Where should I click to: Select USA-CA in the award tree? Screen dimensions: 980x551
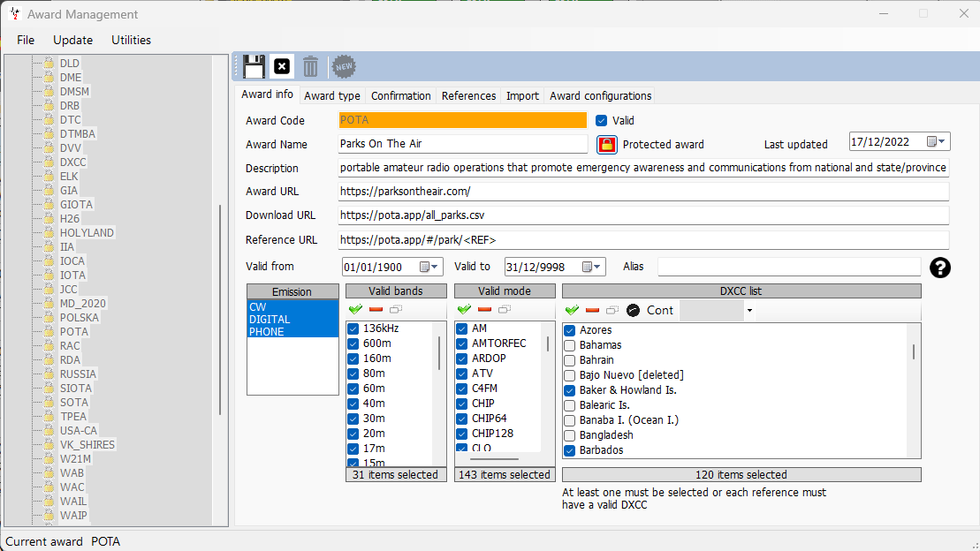[x=79, y=430]
